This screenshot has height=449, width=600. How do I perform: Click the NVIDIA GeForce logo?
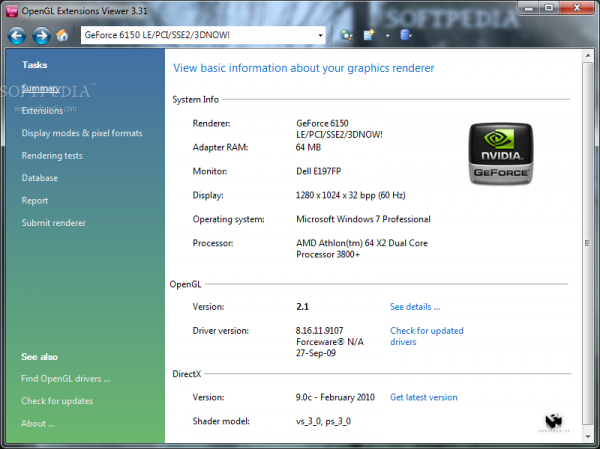point(502,153)
